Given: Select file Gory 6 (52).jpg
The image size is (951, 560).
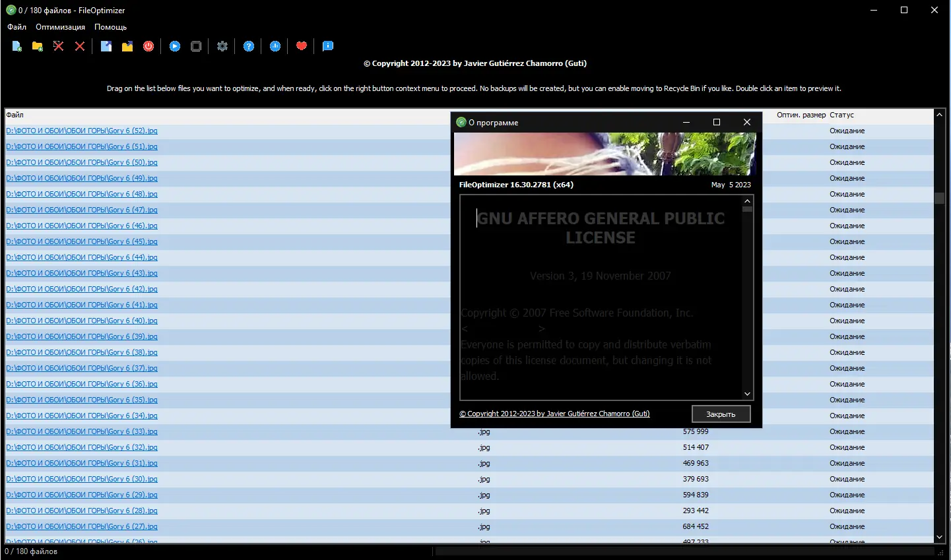Looking at the screenshot, I should point(82,131).
